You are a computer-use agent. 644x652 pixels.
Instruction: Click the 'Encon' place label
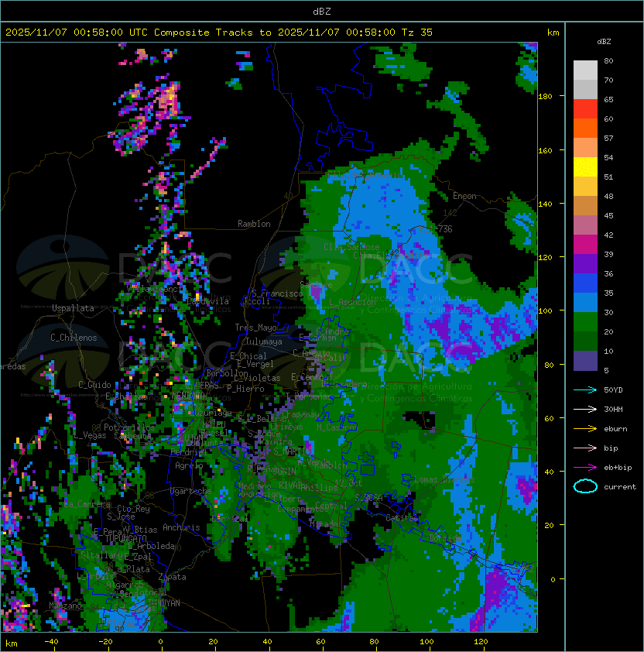(x=464, y=196)
